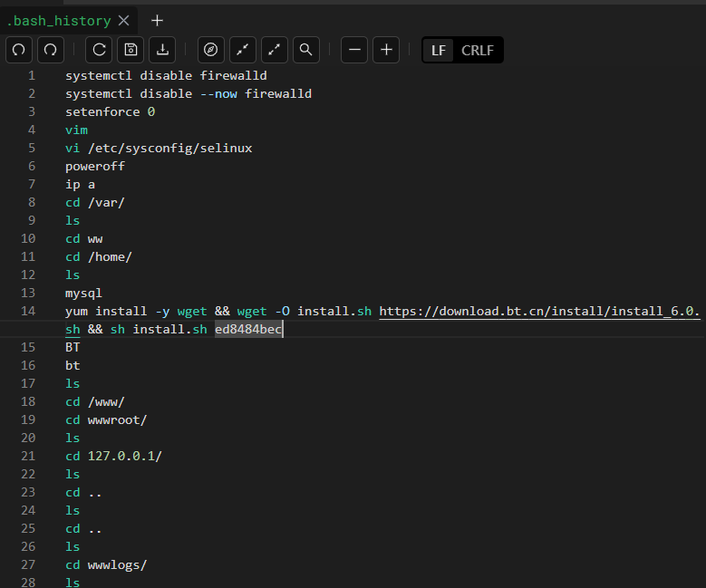This screenshot has height=588, width=706.
Task: Click the 'ls' command on line 24
Action: [73, 511]
